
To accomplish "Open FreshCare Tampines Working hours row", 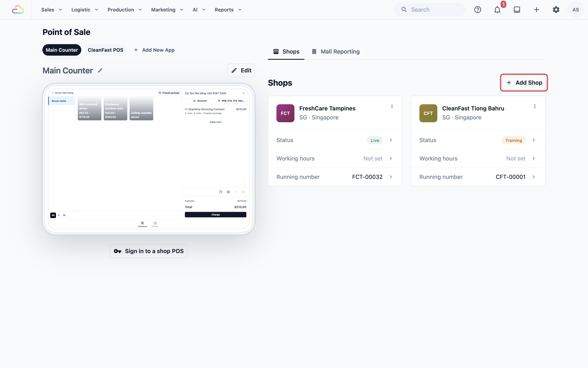I will [x=335, y=158].
